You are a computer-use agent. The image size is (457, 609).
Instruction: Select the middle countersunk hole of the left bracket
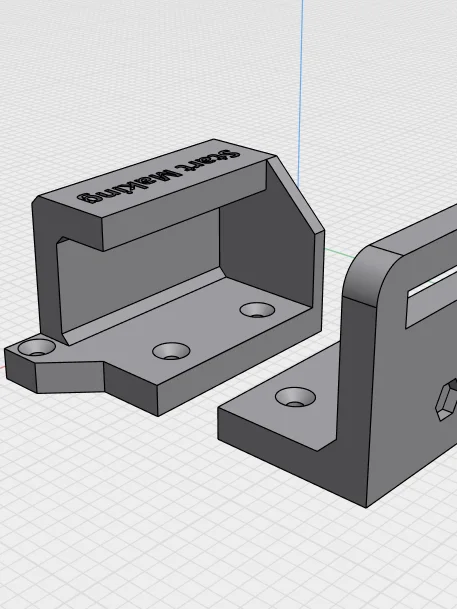point(171,351)
